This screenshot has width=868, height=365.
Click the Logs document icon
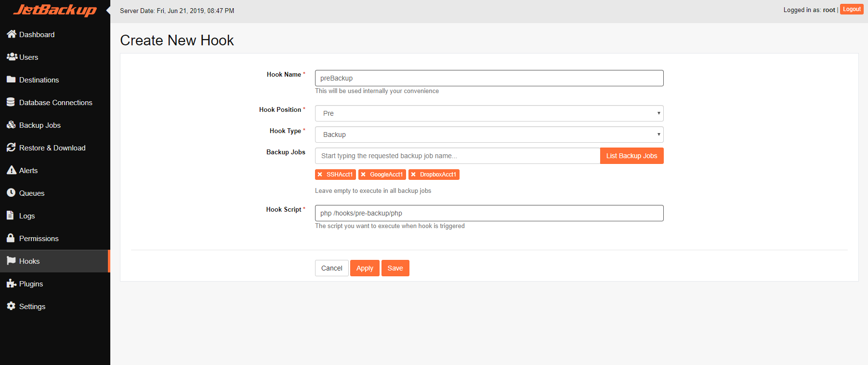point(10,216)
